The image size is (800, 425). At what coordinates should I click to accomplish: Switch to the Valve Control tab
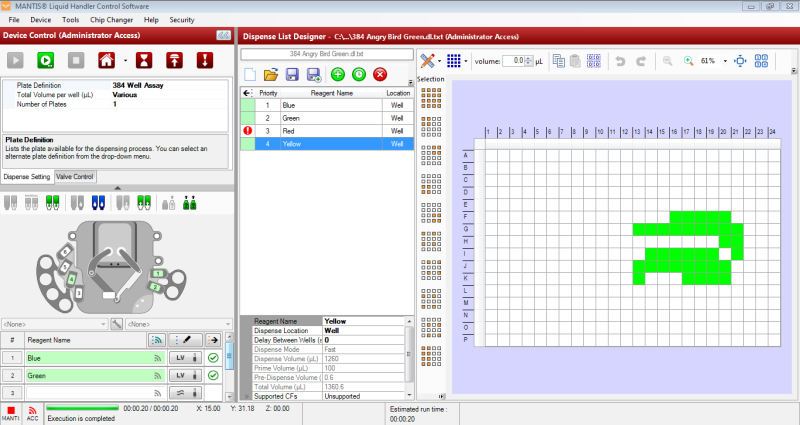pos(75,177)
